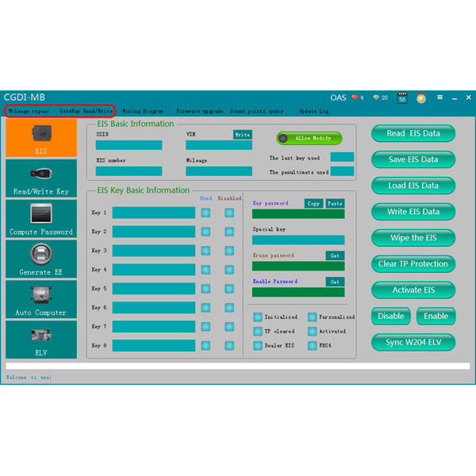The image size is (476, 476).
Task: Open the Mileage repair menu
Action: pyautogui.click(x=29, y=111)
